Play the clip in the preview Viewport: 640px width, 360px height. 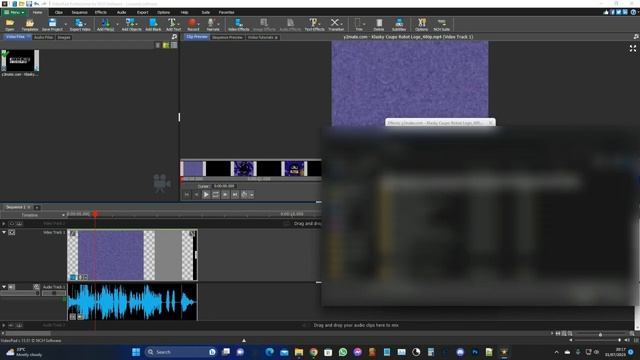(206, 195)
